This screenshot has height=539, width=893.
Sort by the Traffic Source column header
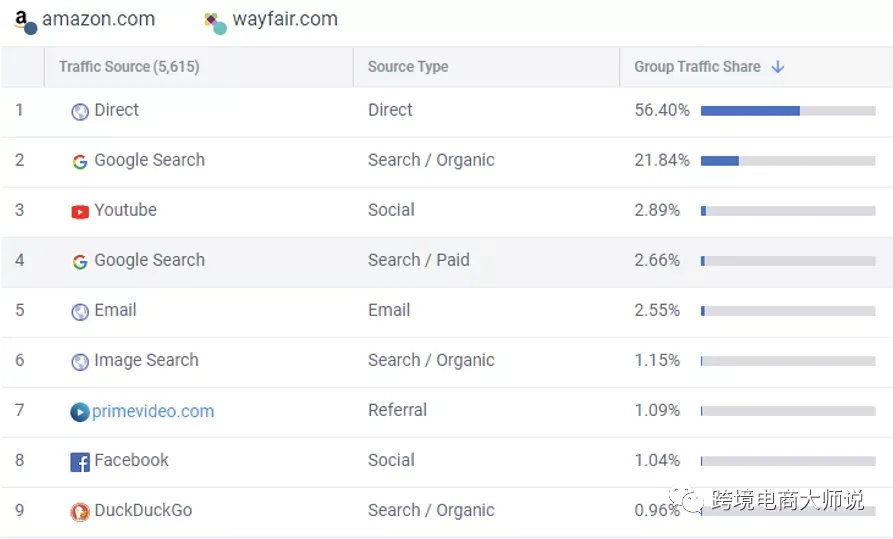coord(129,67)
